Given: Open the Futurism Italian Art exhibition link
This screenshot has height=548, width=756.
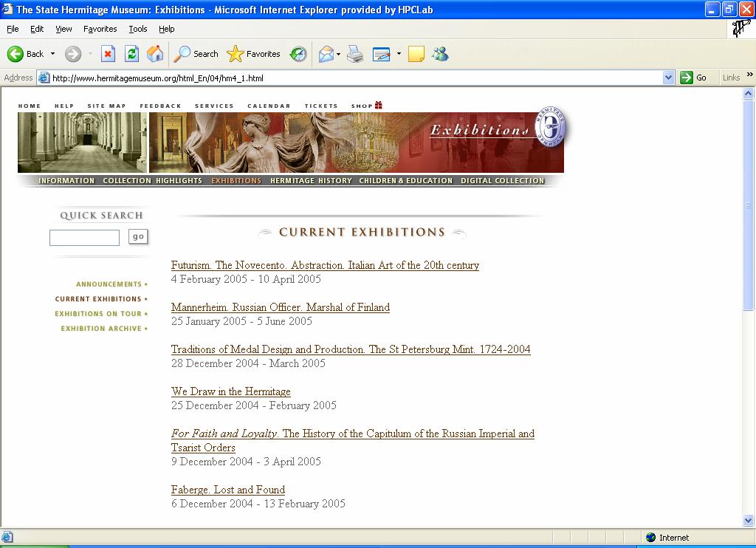Looking at the screenshot, I should (325, 265).
